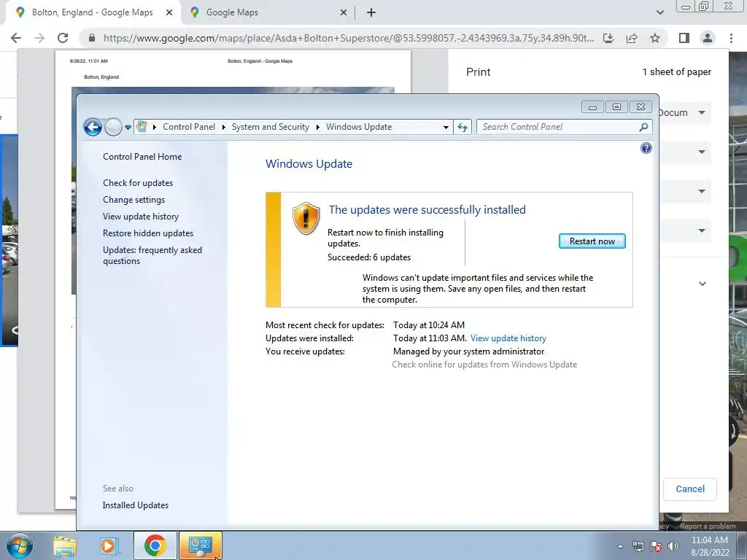This screenshot has width=747, height=560.
Task: Open Windows Update help question mark icon
Action: click(x=646, y=148)
